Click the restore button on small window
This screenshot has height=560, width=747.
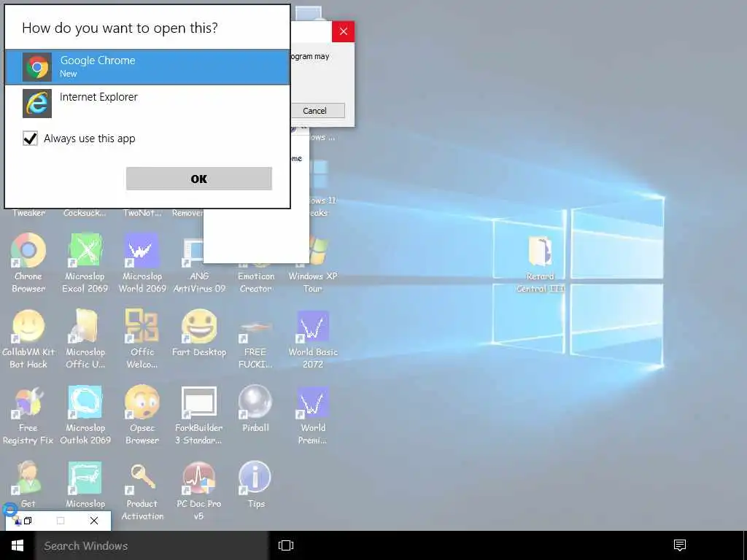pos(28,521)
